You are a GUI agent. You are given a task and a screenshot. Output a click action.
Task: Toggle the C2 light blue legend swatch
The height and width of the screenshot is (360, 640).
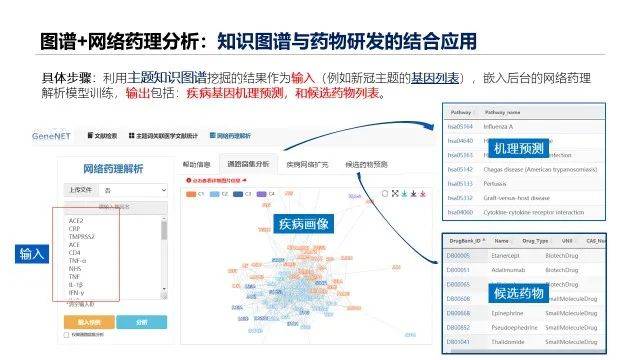[x=215, y=194]
